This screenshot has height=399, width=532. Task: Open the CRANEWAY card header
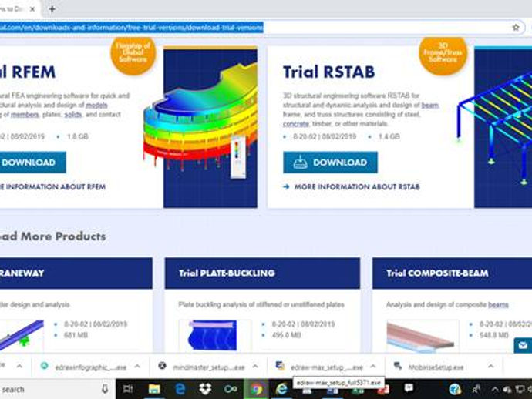point(76,273)
